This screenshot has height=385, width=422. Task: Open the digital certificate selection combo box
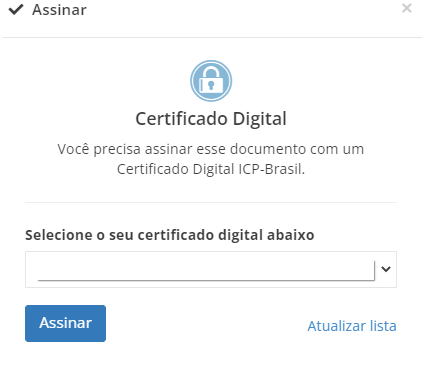(x=211, y=269)
